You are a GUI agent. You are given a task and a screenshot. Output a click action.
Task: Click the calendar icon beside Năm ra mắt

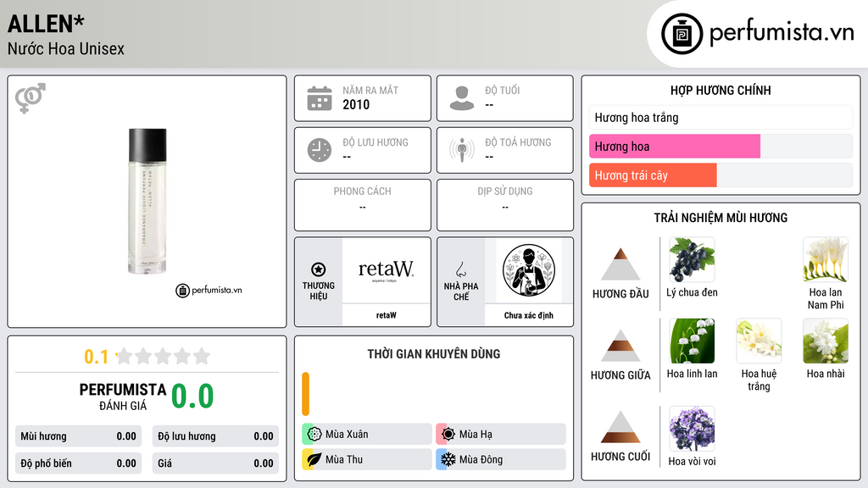[320, 98]
